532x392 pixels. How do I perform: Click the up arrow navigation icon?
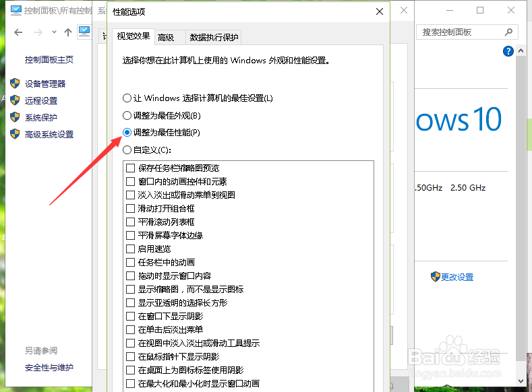point(68,32)
